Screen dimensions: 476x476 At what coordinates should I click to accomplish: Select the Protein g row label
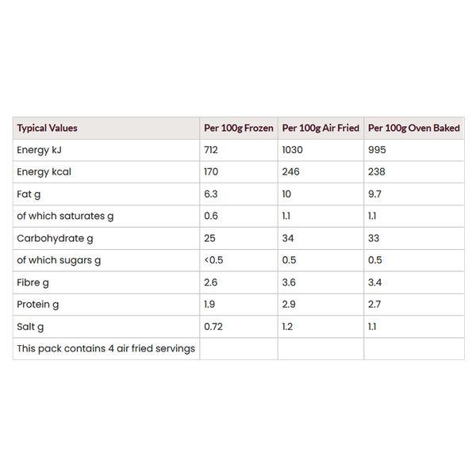(37, 305)
